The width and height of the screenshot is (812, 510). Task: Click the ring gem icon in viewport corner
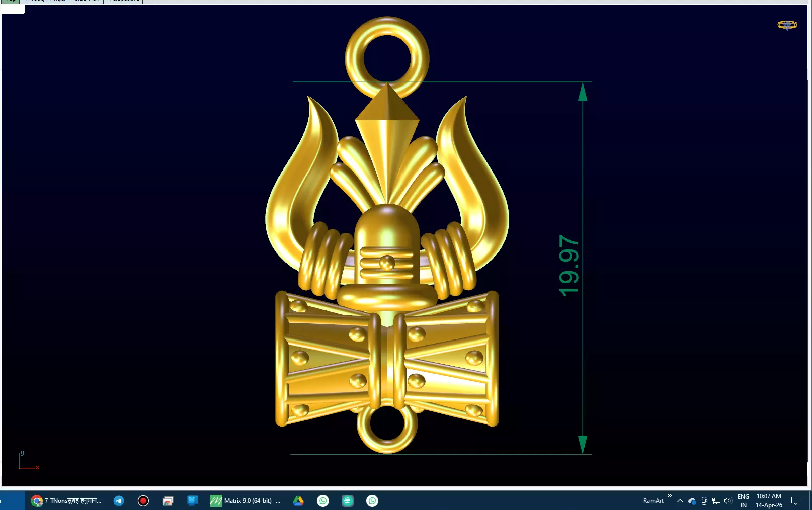click(787, 25)
